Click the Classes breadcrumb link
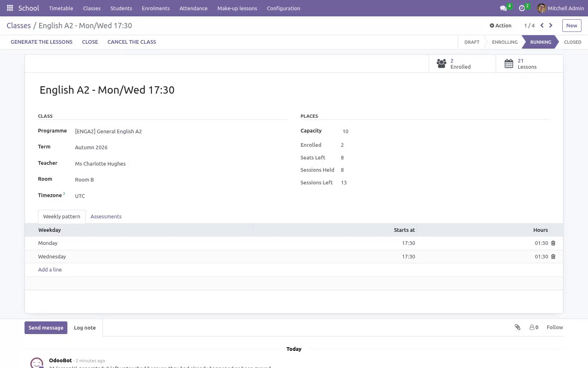588x368 pixels. pyautogui.click(x=19, y=25)
